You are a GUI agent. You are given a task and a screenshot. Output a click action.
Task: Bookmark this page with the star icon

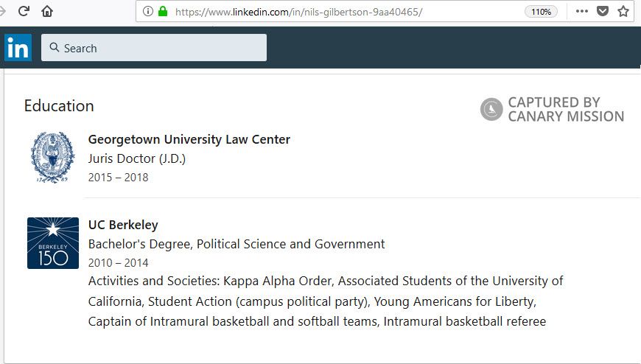623,11
